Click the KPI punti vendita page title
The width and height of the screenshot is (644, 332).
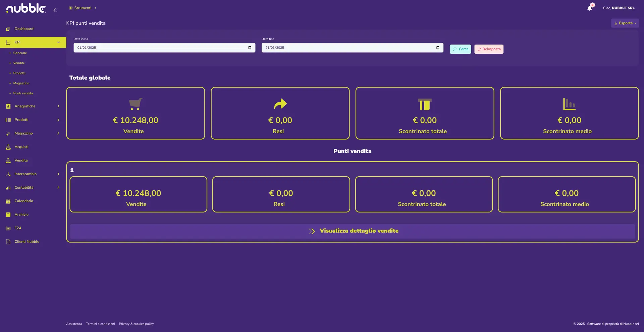(86, 23)
